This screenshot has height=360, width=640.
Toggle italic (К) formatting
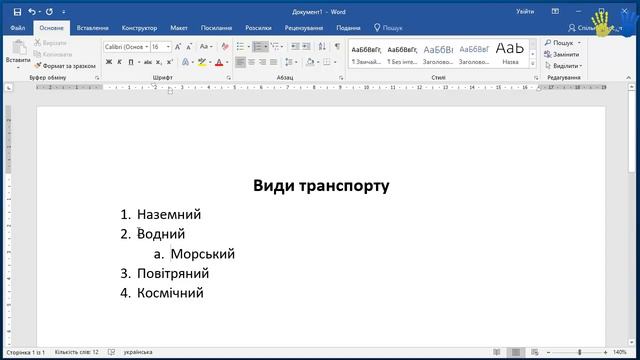coord(119,62)
